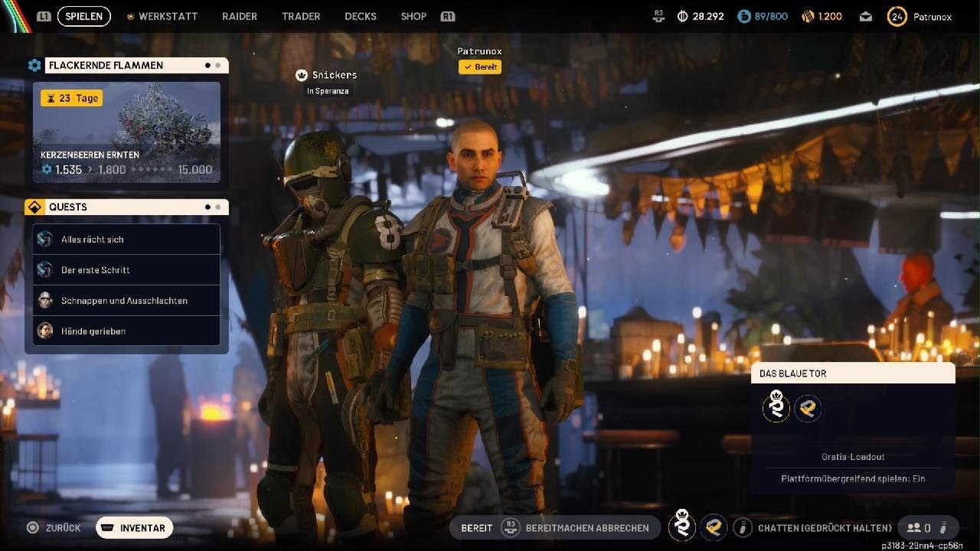Click the level 24 profile ring
Screen dimensions: 980x551
897,16
